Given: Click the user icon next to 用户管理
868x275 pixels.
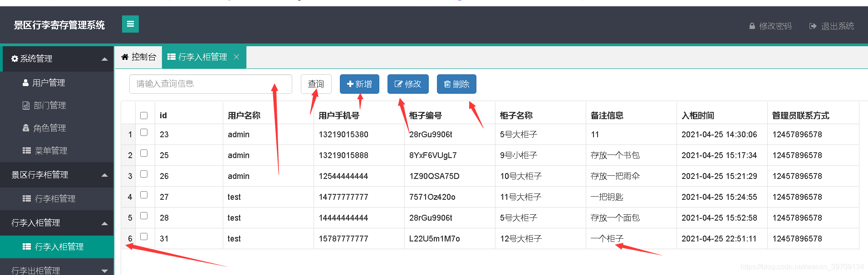Looking at the screenshot, I should tap(26, 83).
